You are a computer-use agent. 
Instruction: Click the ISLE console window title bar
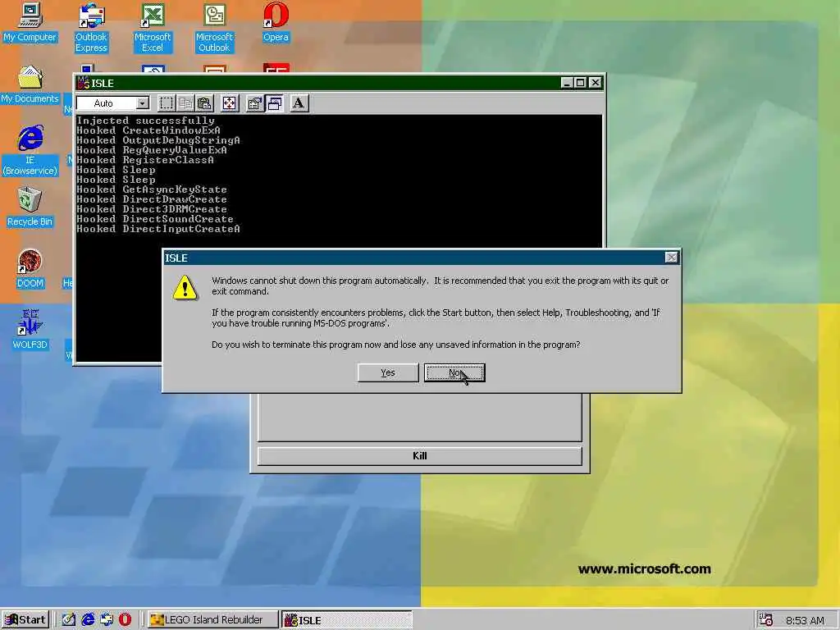coord(340,83)
